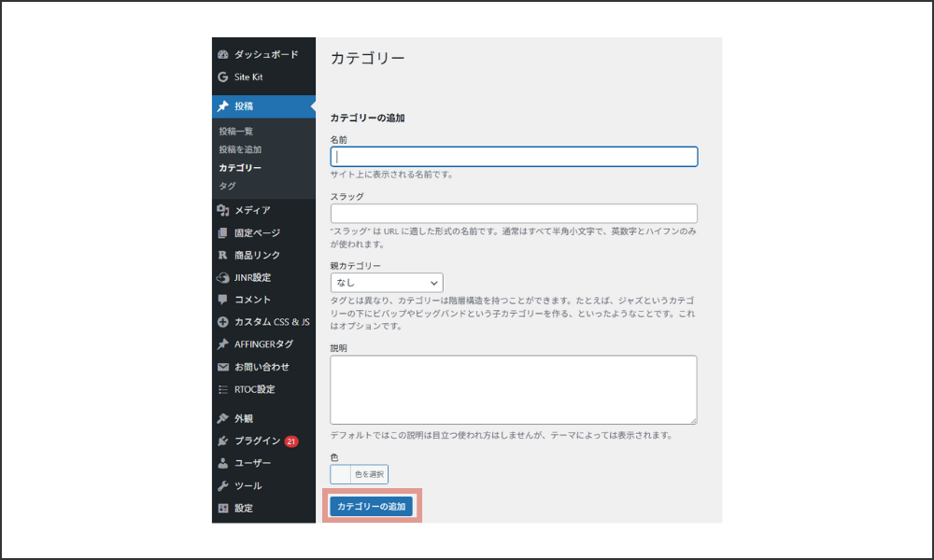Screen dimensions: 934x560
Task: Click the 外観 paintbrush icon
Action: (223, 418)
